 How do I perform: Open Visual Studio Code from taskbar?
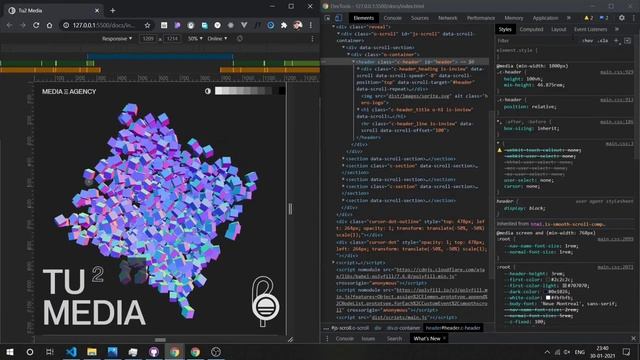[x=71, y=352]
